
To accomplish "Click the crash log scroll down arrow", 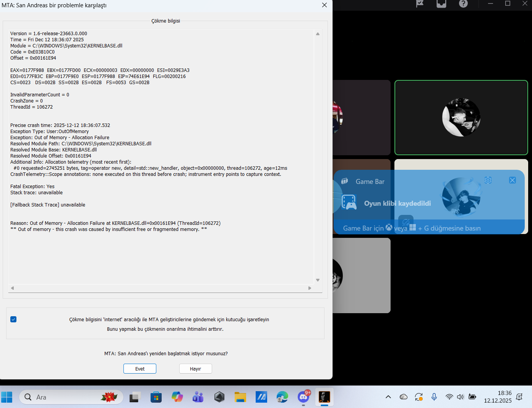I will pyautogui.click(x=318, y=280).
